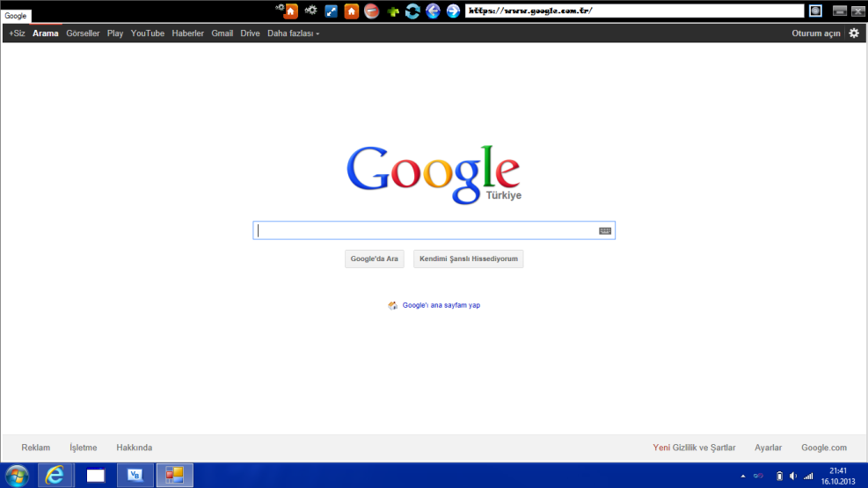Click the Oturum açın sign-in link
868x488 pixels.
(x=815, y=33)
